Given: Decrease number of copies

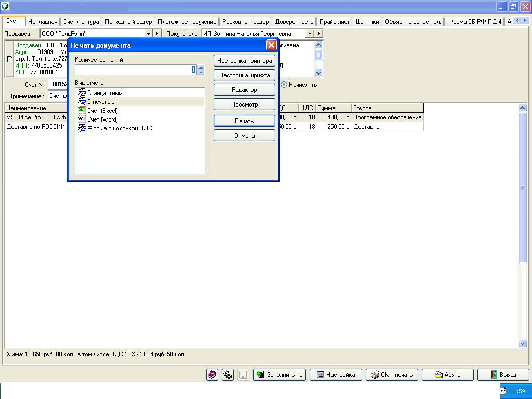Looking at the screenshot, I should (201, 72).
